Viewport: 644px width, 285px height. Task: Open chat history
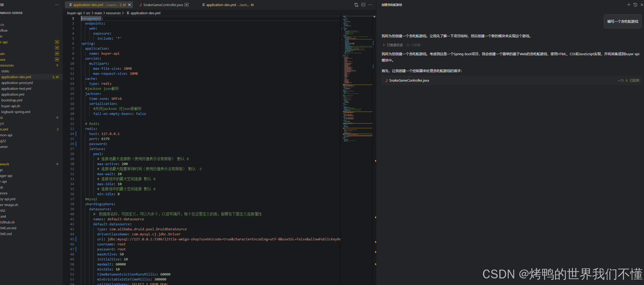pyautogui.click(x=635, y=5)
